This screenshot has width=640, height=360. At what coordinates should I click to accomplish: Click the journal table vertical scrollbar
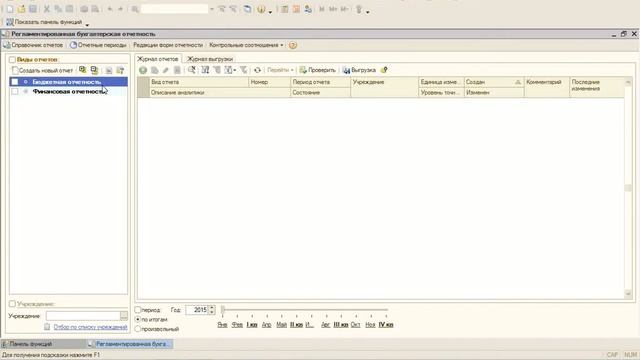click(x=628, y=188)
